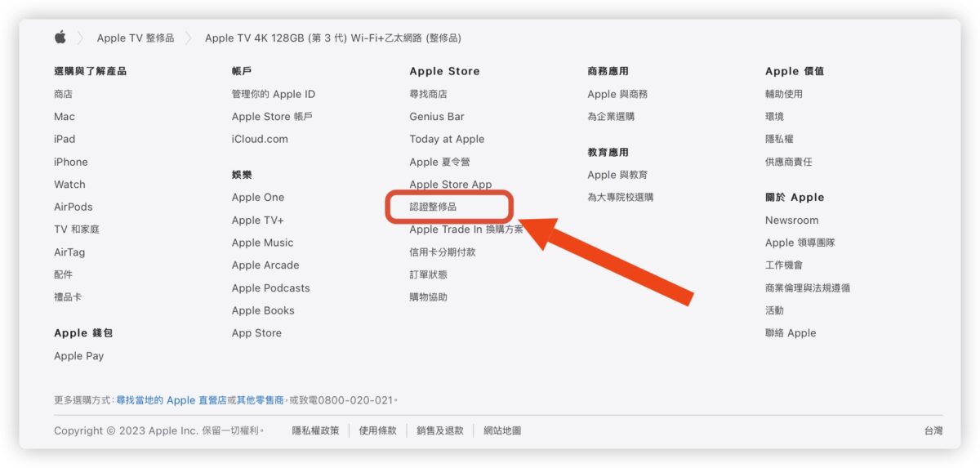This screenshot has width=980, height=468.
Task: Open iCloud.com link
Action: click(x=260, y=139)
